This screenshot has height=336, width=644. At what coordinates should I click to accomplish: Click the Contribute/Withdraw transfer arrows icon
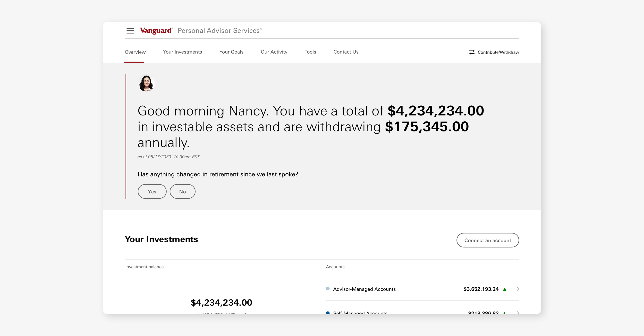[x=472, y=52]
